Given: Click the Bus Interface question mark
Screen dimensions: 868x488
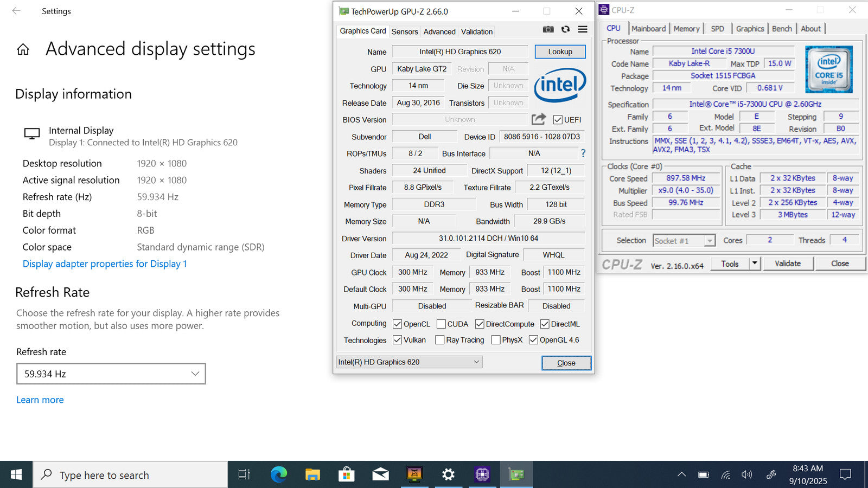Looking at the screenshot, I should coord(583,153).
